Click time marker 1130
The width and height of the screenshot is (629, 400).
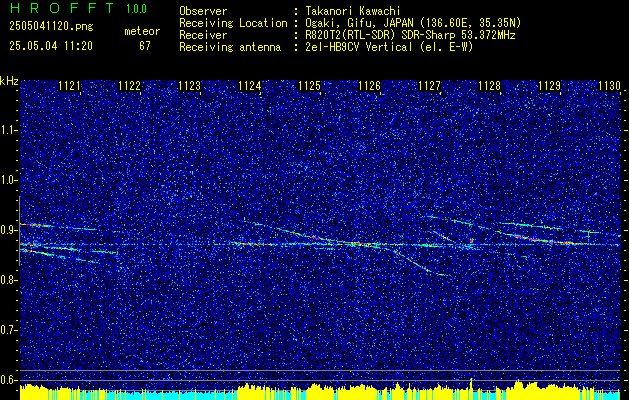(x=609, y=86)
